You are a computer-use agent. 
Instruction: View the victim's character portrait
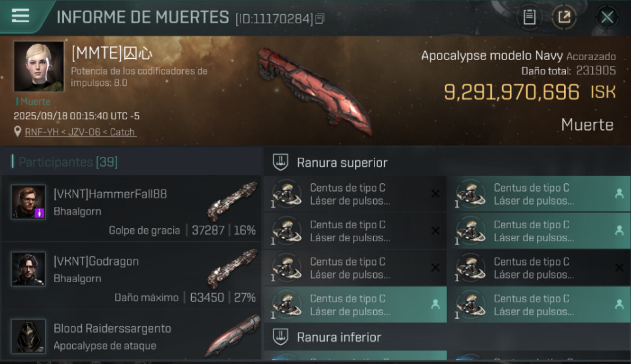(x=39, y=66)
